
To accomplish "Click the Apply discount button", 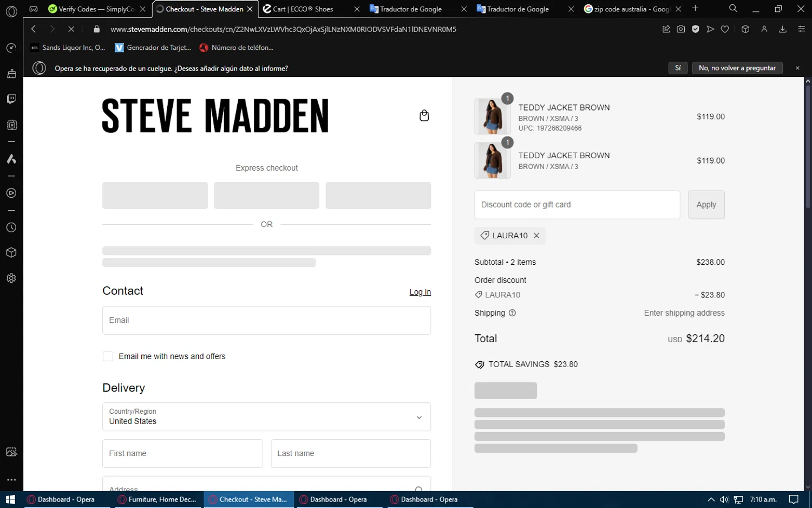I will [x=706, y=205].
